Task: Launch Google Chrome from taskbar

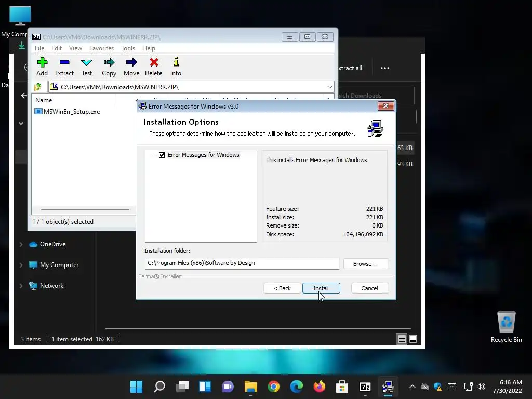Action: [x=273, y=387]
